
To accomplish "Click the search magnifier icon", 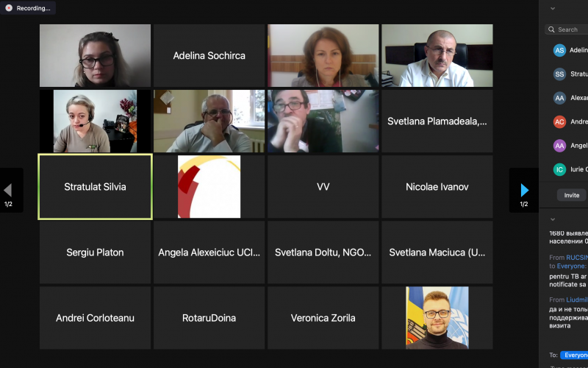I will tap(551, 29).
